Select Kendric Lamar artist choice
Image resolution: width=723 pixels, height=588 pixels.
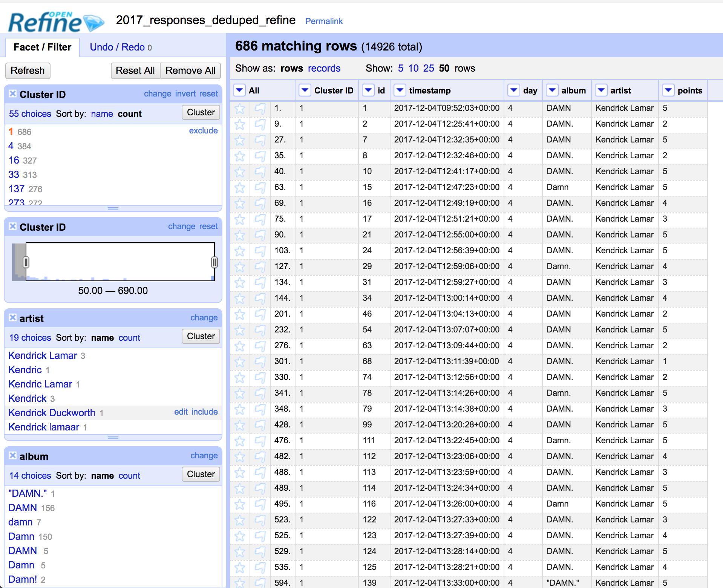click(40, 384)
